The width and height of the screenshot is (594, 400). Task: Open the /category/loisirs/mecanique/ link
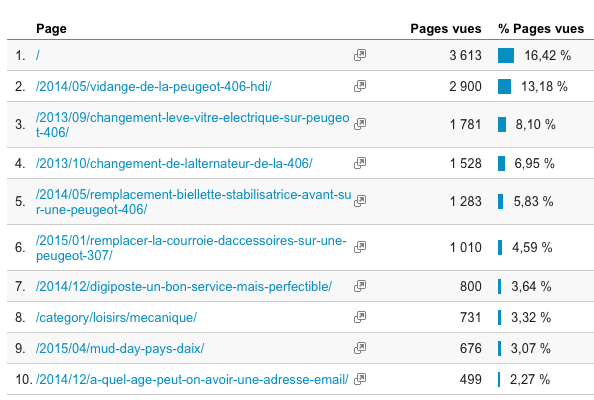coord(116,317)
